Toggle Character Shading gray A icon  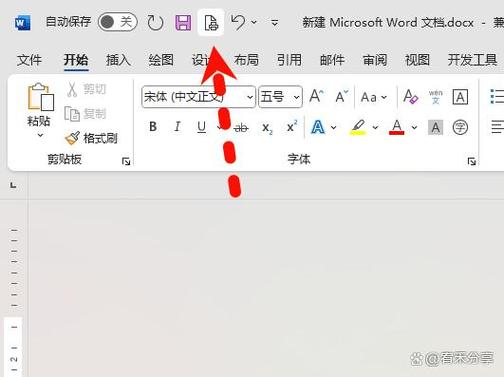(x=435, y=127)
